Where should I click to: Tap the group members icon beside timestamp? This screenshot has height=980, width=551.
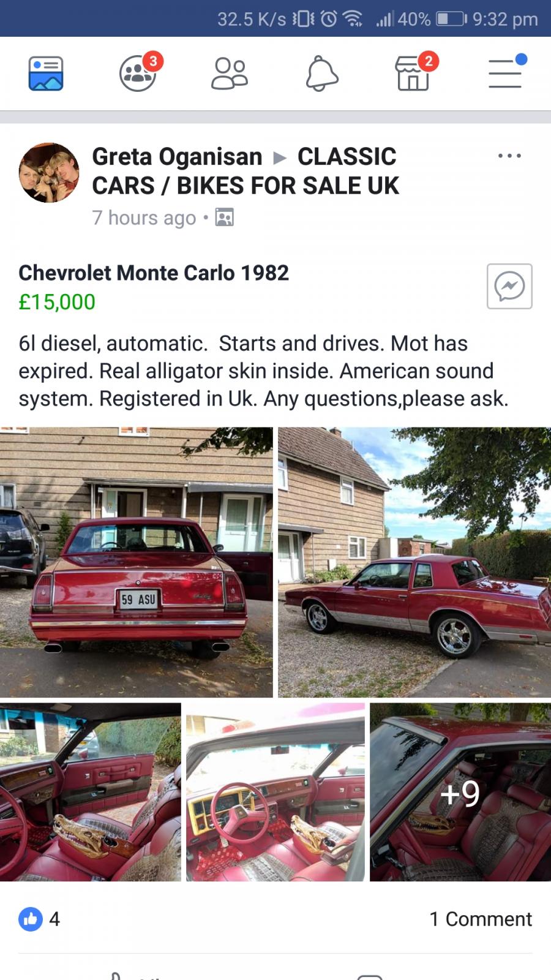pos(224,217)
